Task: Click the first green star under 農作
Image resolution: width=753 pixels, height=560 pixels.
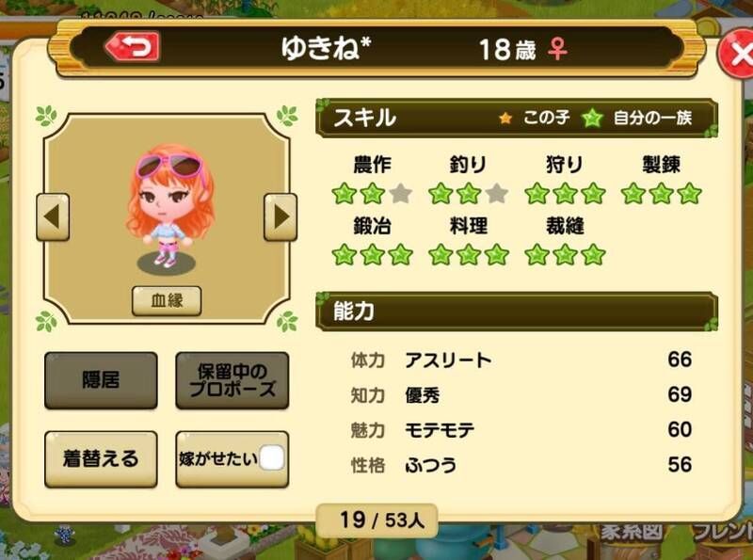Action: coord(344,194)
